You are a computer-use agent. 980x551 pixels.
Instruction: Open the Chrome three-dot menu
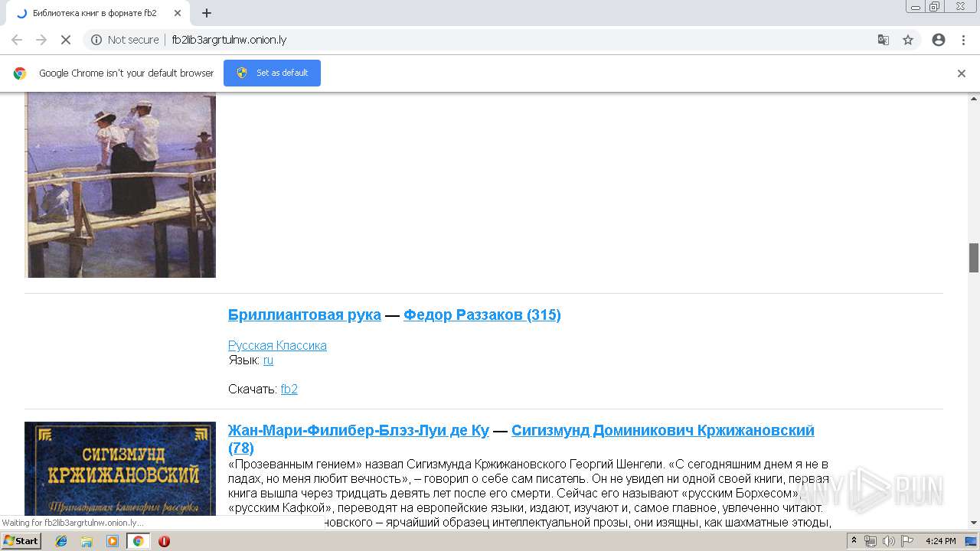(963, 40)
